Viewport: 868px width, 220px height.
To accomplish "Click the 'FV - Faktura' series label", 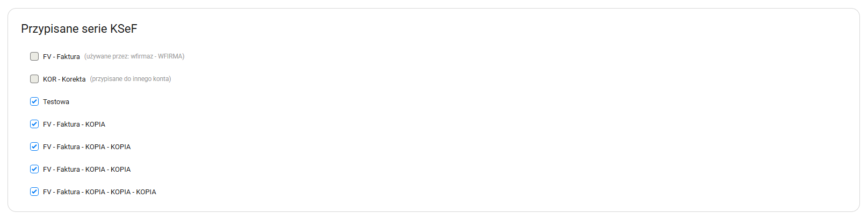I will point(61,57).
